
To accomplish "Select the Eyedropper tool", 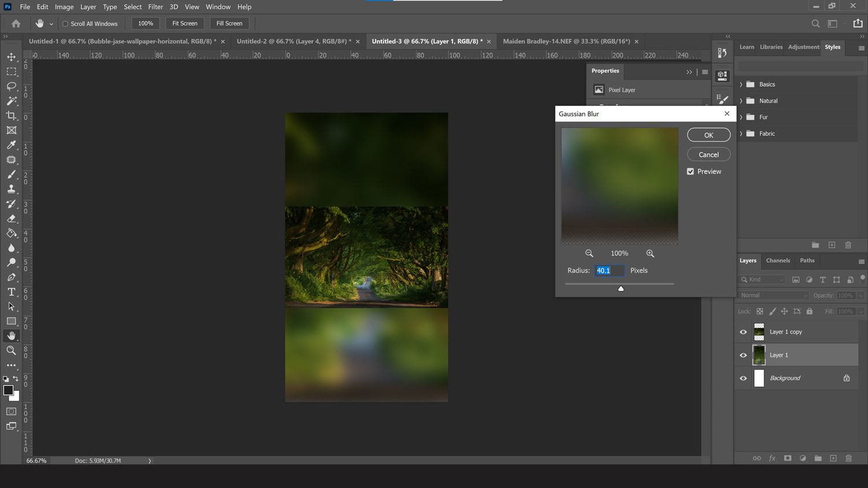I will [x=11, y=145].
